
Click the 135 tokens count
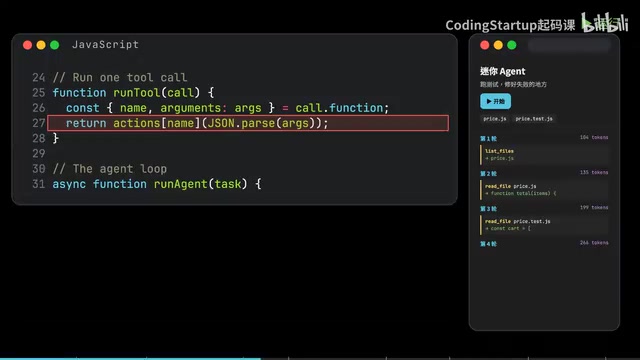click(x=594, y=173)
